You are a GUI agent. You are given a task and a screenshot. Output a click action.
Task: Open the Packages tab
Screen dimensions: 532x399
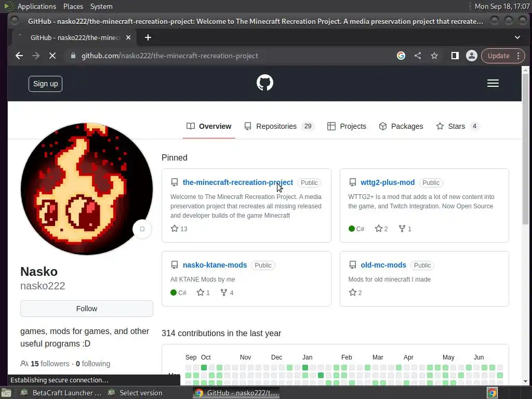point(401,126)
